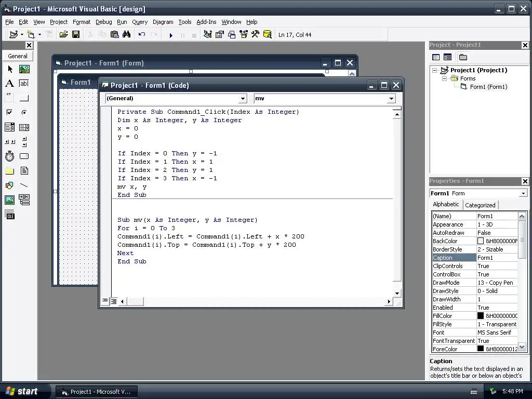Open the Form1 Form properties object dropdown
Viewport: 532px width, 399px height.
523,193
